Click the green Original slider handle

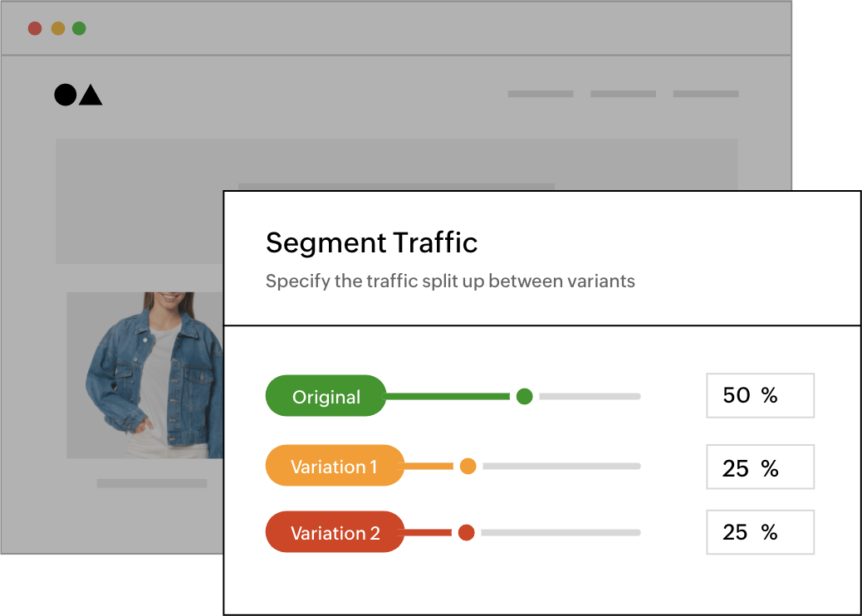(524, 397)
